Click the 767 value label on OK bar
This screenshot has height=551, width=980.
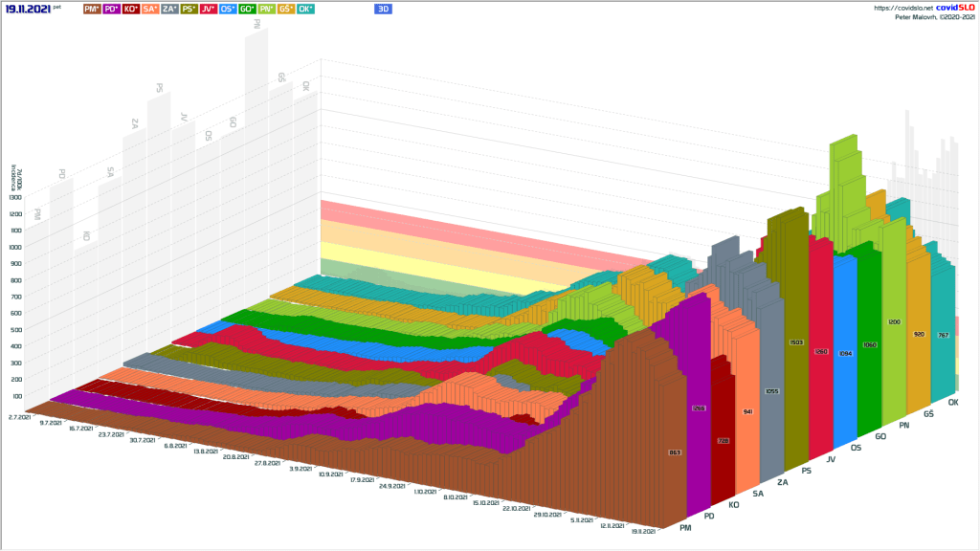coord(944,335)
